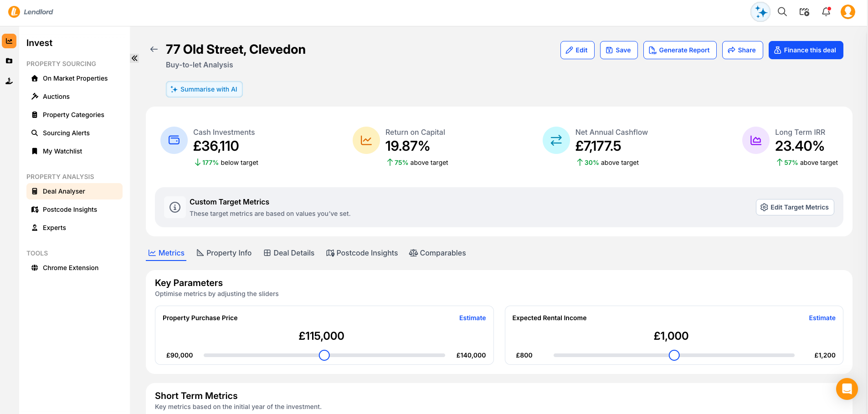Click the Finance this deal button
The width and height of the screenshot is (868, 414).
point(806,50)
